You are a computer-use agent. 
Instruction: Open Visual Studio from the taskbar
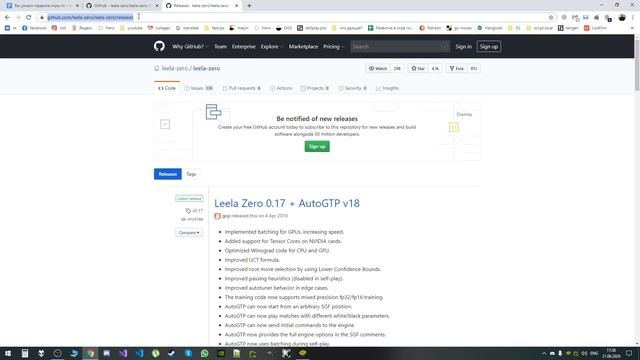(x=123, y=353)
